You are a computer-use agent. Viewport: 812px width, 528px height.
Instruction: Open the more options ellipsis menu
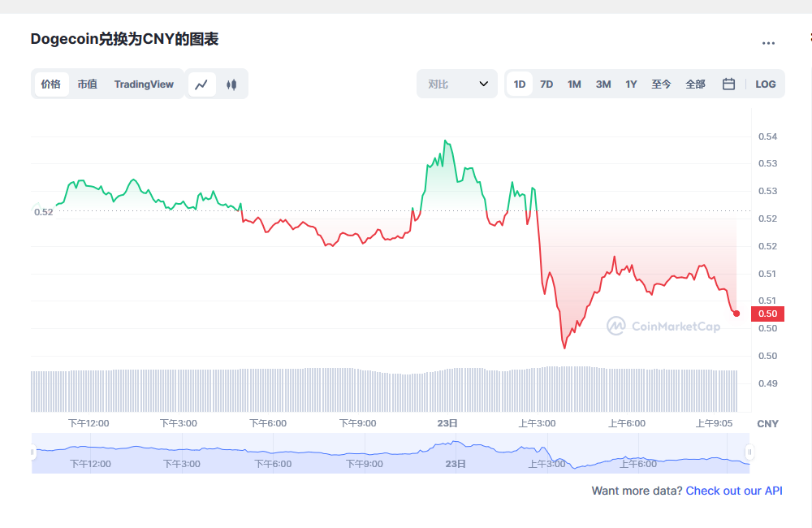768,42
